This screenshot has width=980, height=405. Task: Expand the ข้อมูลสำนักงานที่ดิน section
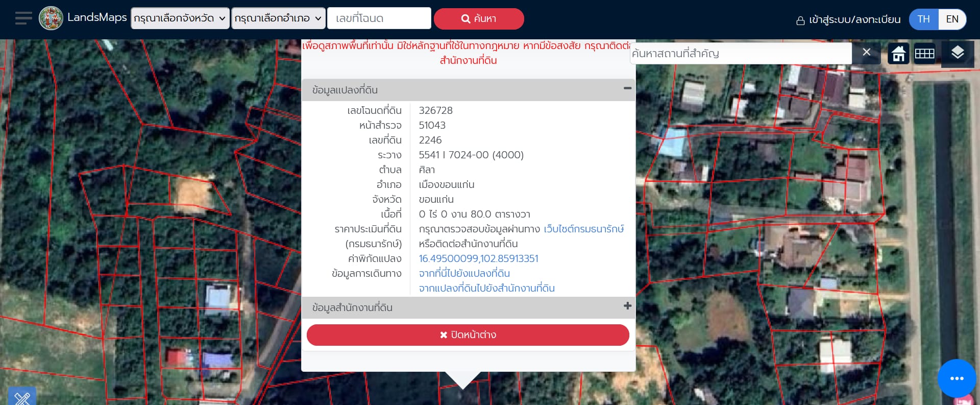coord(627,306)
